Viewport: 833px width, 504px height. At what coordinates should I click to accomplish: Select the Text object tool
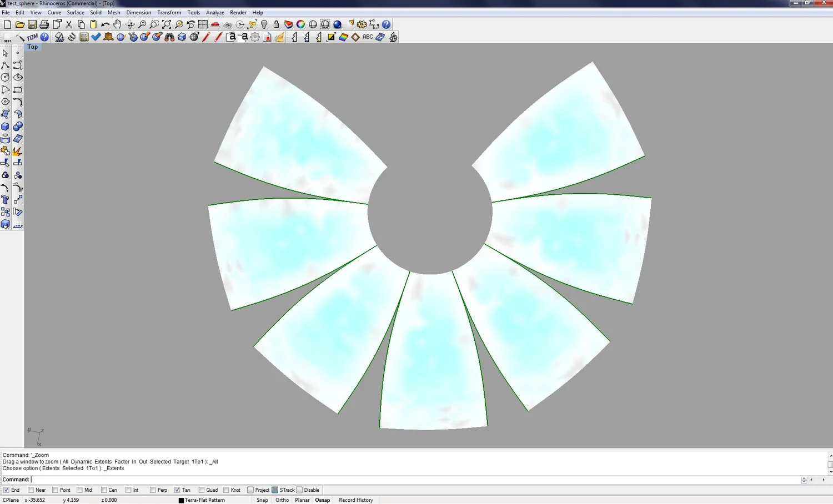(x=6, y=199)
